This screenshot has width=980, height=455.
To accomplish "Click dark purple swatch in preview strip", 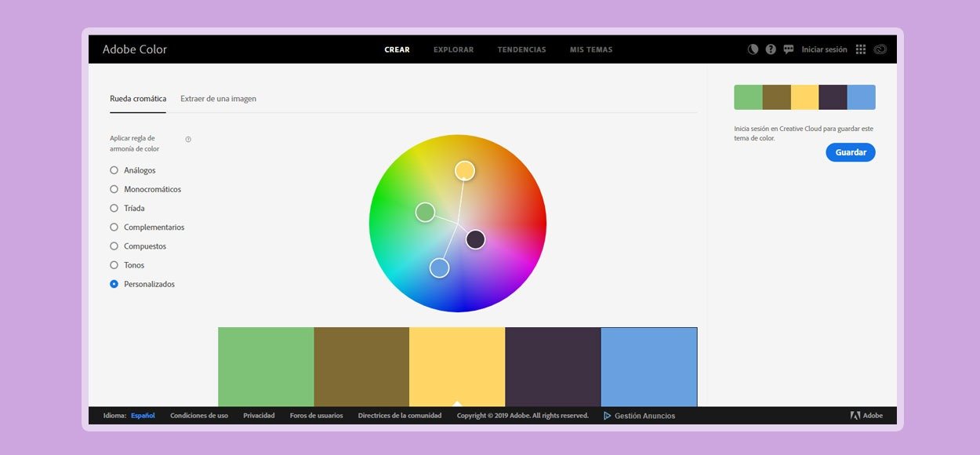I will (833, 97).
